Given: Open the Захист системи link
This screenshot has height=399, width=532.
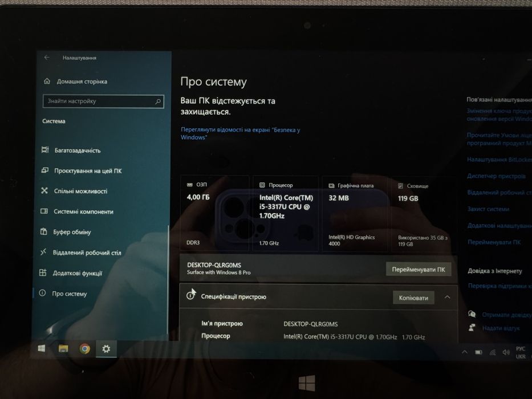Looking at the screenshot, I should (x=488, y=209).
